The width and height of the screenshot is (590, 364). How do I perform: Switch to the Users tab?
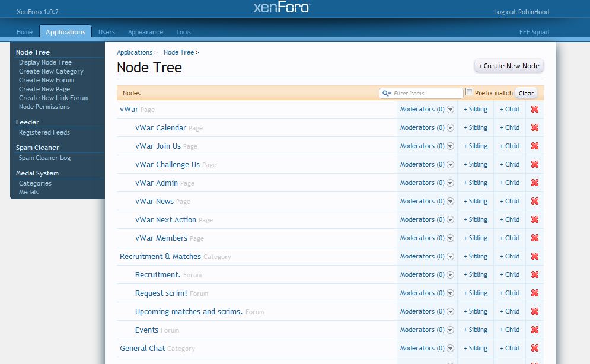click(107, 32)
